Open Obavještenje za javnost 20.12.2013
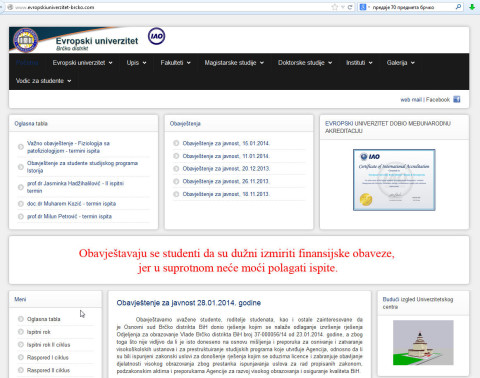 (226, 169)
